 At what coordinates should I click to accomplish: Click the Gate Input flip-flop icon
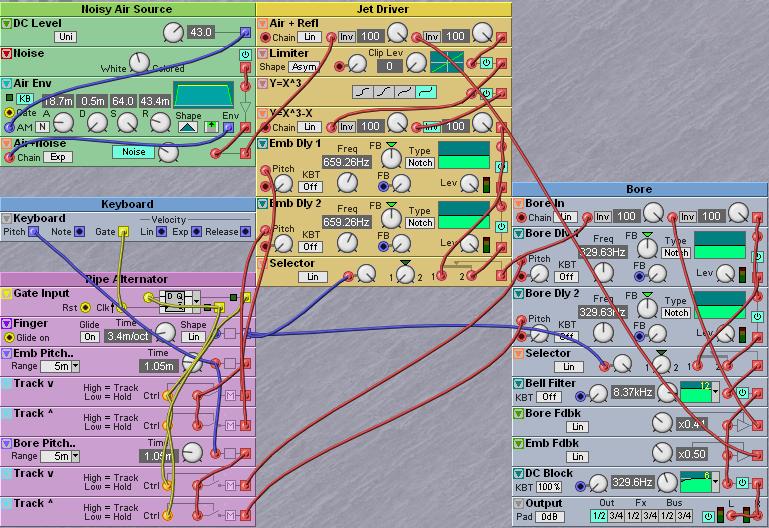(174, 298)
